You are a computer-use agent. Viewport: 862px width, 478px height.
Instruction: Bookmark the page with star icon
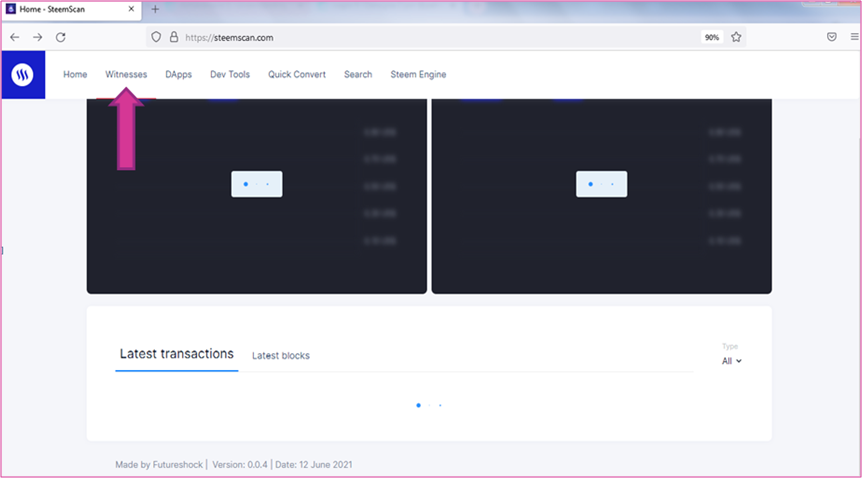(x=736, y=37)
